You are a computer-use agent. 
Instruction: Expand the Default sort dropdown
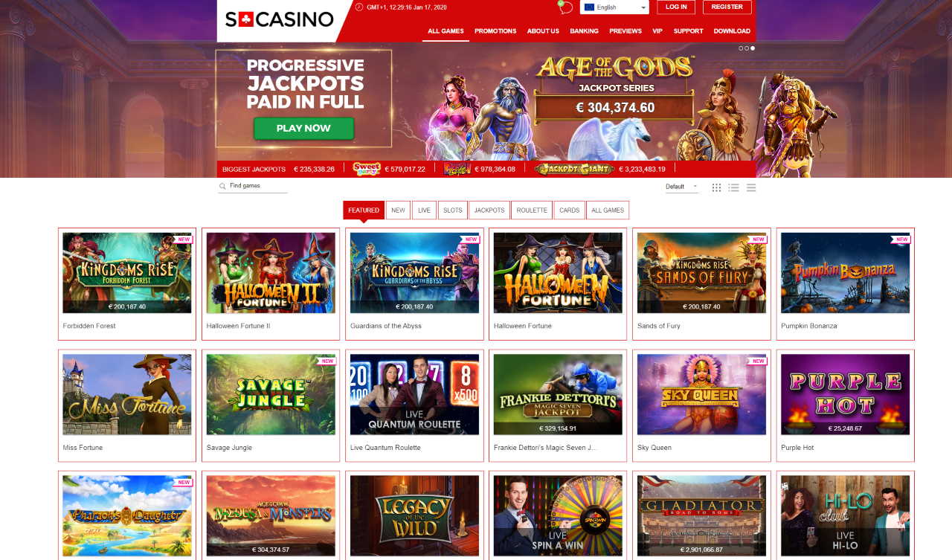click(682, 187)
